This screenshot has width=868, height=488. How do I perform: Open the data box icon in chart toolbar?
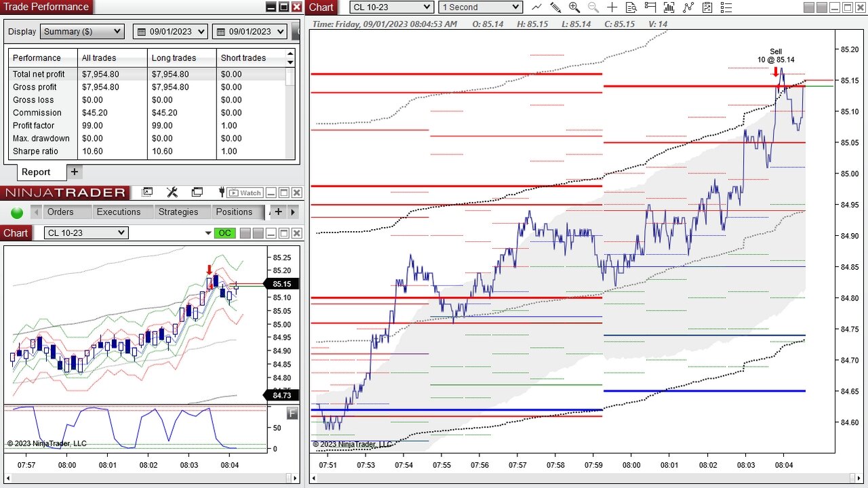631,7
